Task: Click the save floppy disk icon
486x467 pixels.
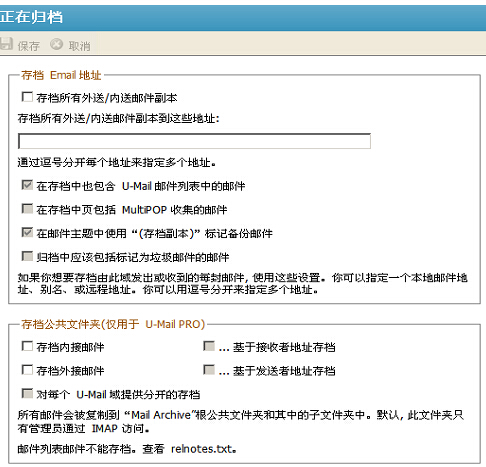Action: [6, 44]
